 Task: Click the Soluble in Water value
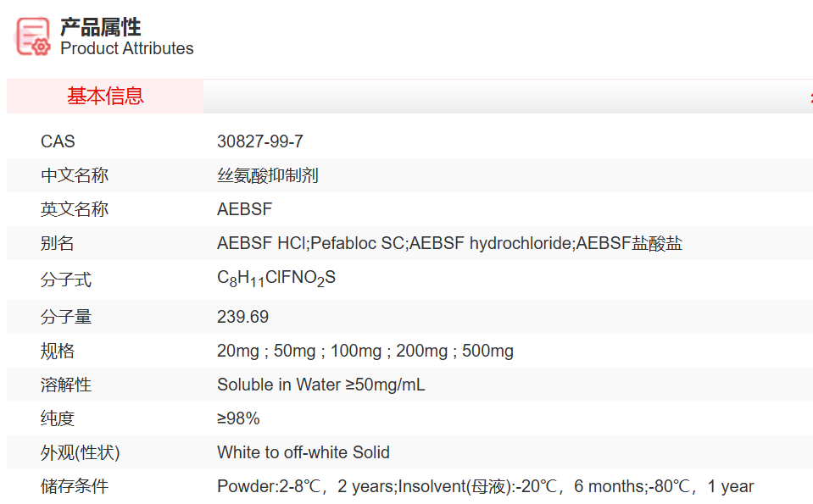[320, 385]
